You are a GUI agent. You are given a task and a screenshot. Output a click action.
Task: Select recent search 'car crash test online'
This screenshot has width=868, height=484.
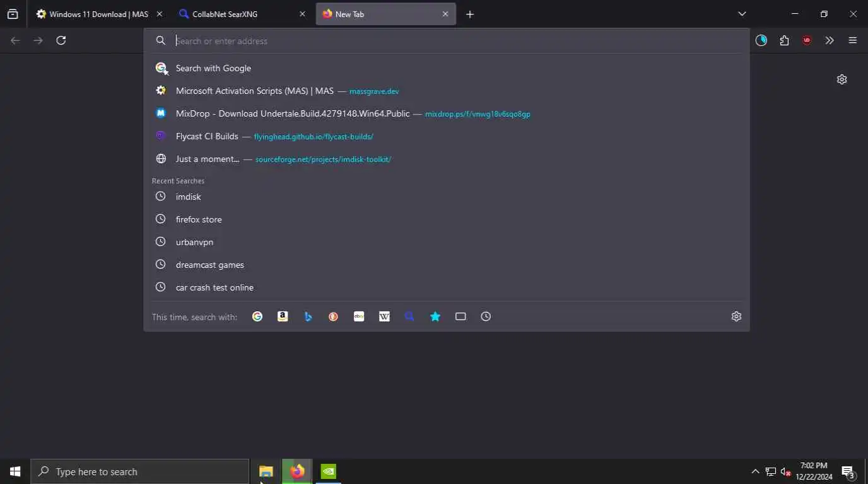coord(447,287)
